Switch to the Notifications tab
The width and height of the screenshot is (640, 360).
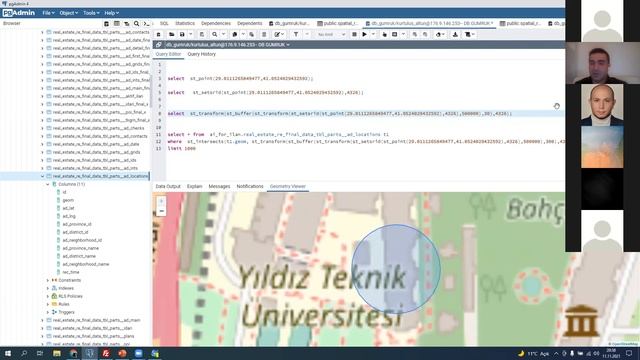[250, 187]
